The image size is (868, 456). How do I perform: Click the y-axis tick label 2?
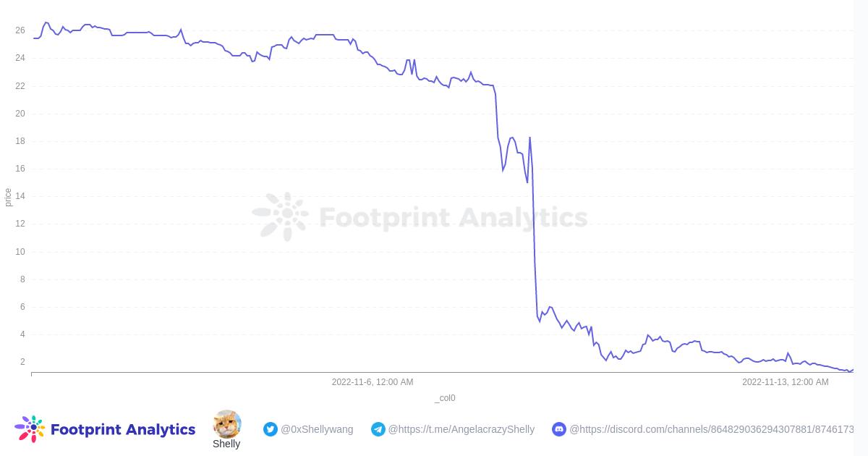click(x=22, y=362)
